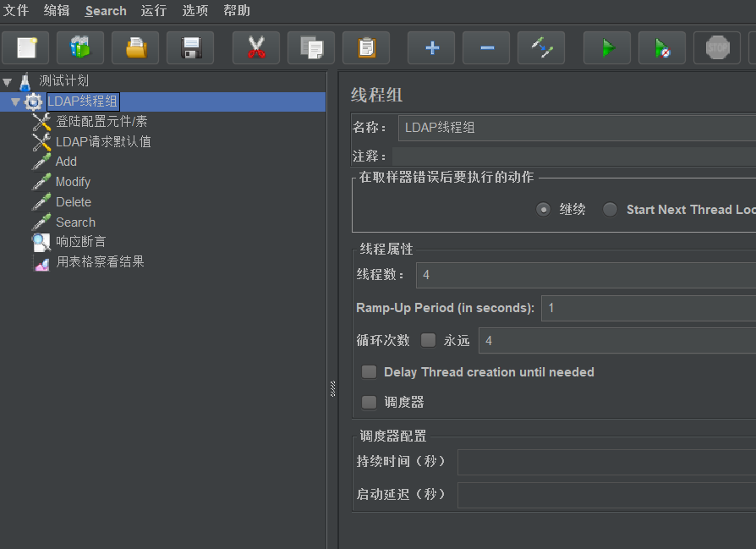Click the Open file folder icon
Screen dimensions: 756x549
click(135, 47)
